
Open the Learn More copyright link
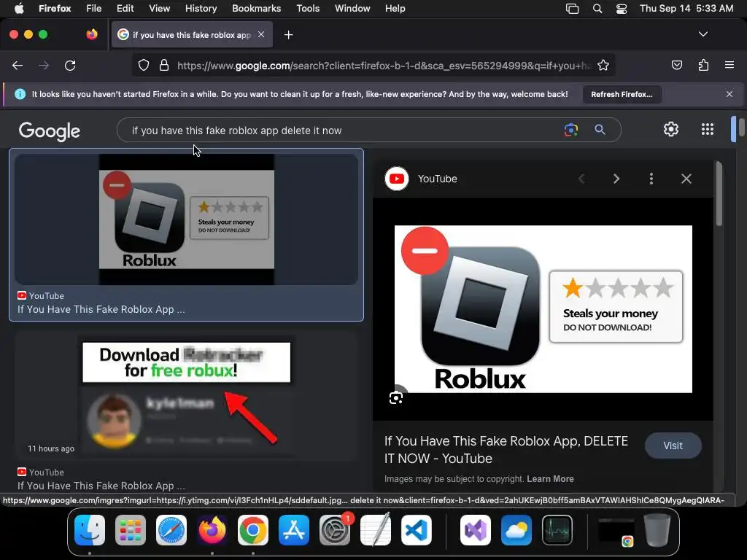[x=550, y=478]
